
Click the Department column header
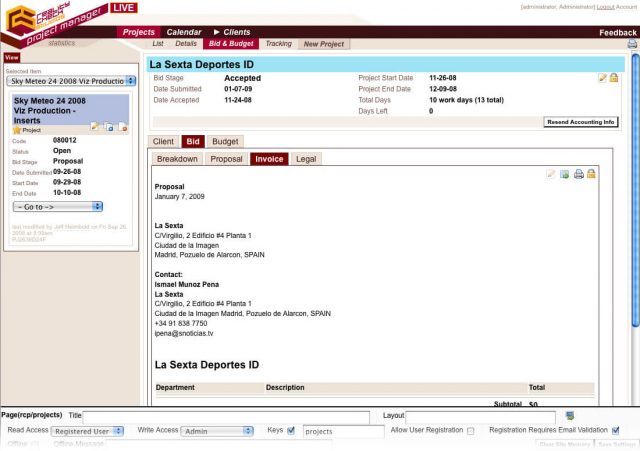click(175, 387)
